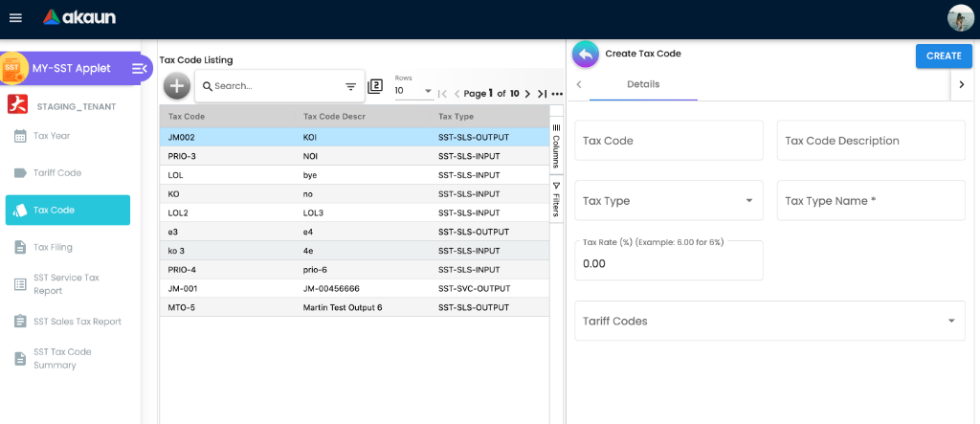Open the Tax Type dropdown
This screenshot has height=424, width=980.
pos(668,201)
